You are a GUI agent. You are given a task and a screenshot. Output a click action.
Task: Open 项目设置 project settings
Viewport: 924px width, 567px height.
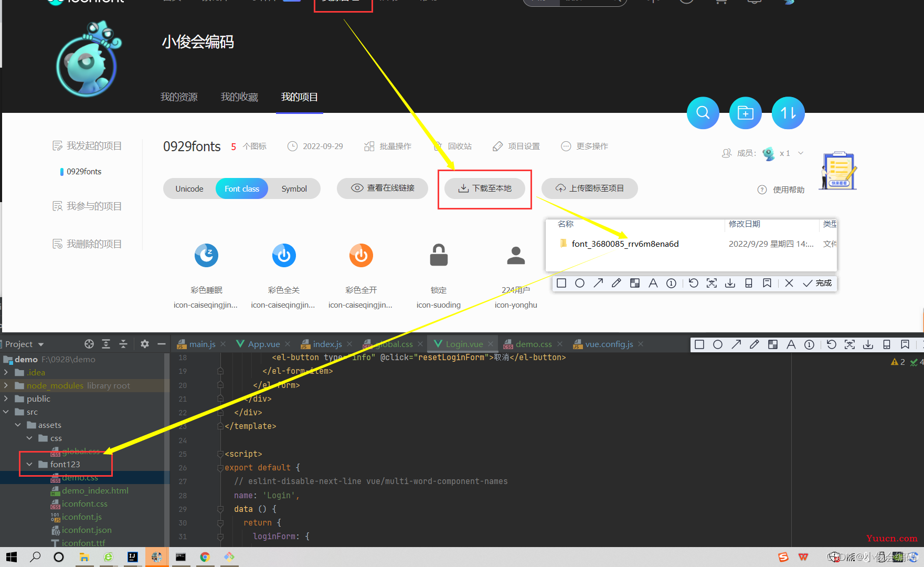tap(516, 146)
